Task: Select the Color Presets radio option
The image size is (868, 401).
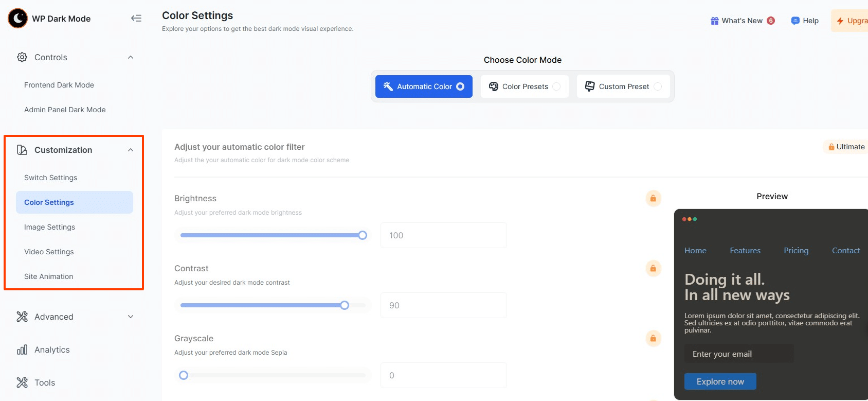Action: click(x=556, y=86)
